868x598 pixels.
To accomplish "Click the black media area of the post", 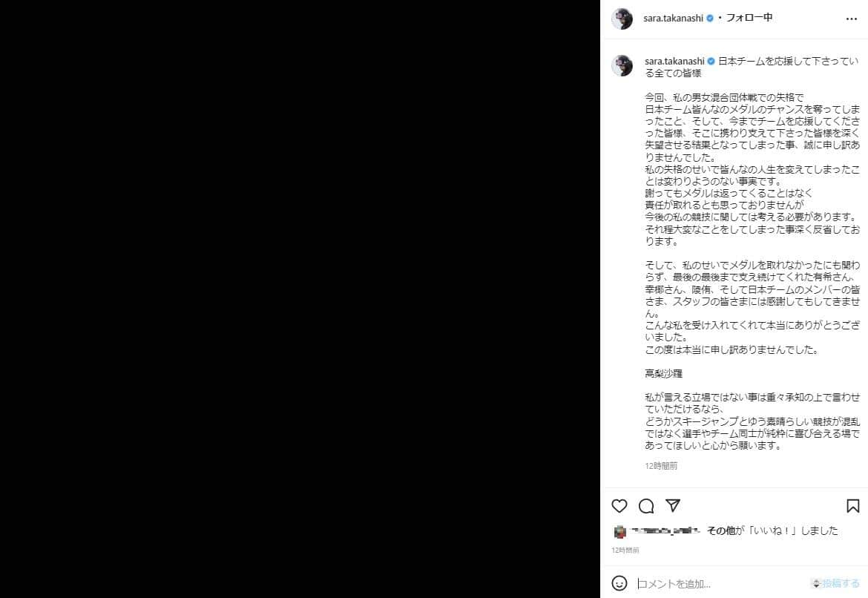I will pos(300,299).
